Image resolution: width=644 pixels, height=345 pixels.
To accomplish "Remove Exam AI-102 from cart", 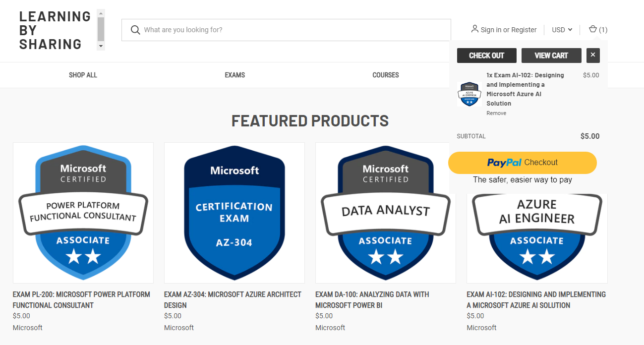I will click(x=496, y=114).
